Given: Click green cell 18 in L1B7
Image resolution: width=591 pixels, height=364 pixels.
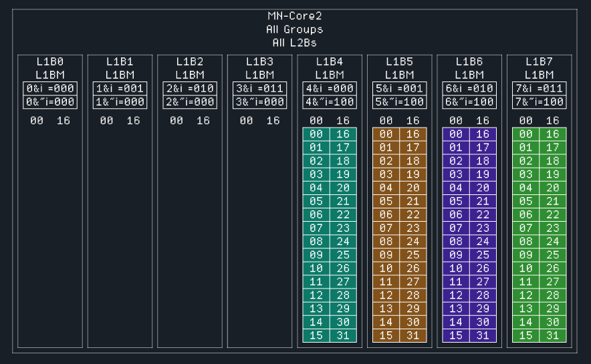Looking at the screenshot, I should pyautogui.click(x=553, y=161).
